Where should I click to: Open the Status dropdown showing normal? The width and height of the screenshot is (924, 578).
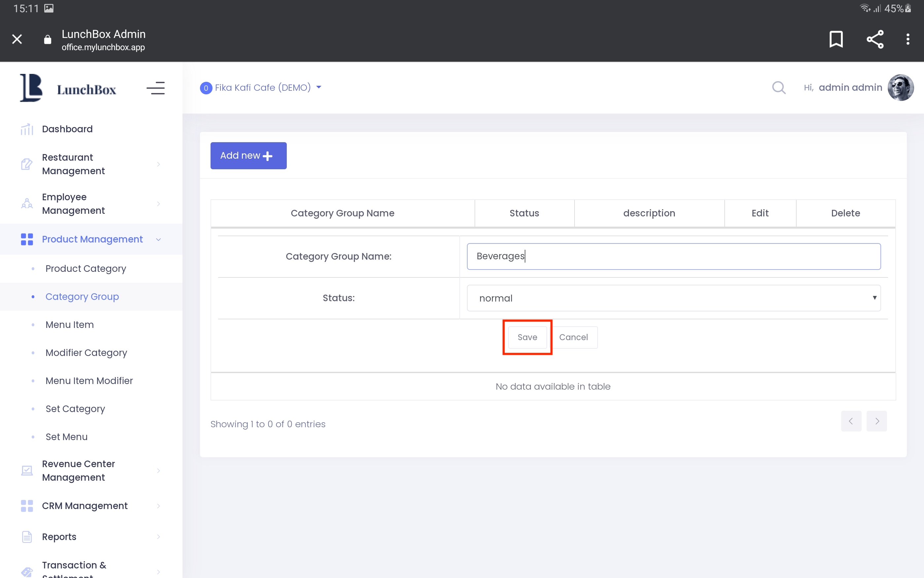tap(674, 298)
